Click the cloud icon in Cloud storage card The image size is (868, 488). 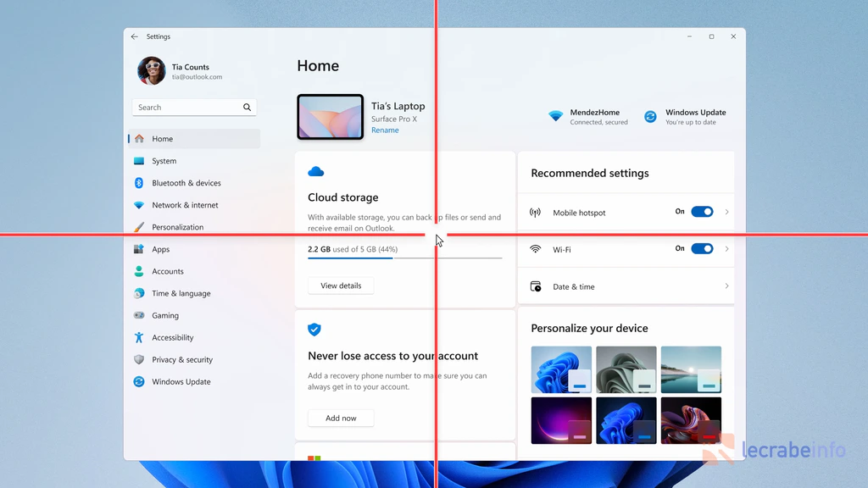click(315, 170)
